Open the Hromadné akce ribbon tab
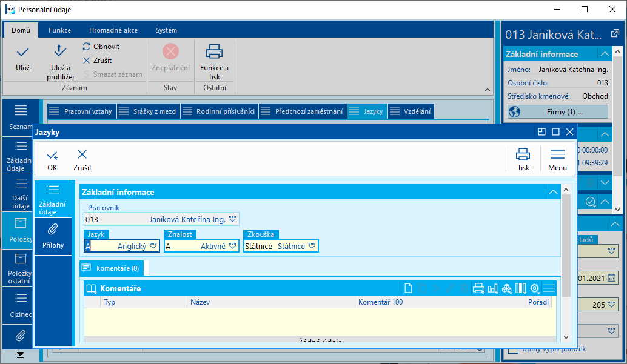The width and height of the screenshot is (627, 364). click(x=113, y=30)
